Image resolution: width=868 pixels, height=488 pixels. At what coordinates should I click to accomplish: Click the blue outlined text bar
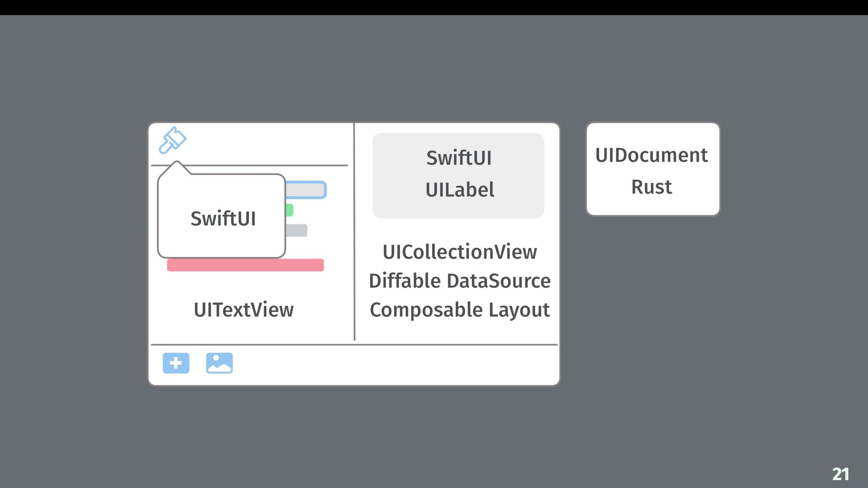(x=306, y=190)
